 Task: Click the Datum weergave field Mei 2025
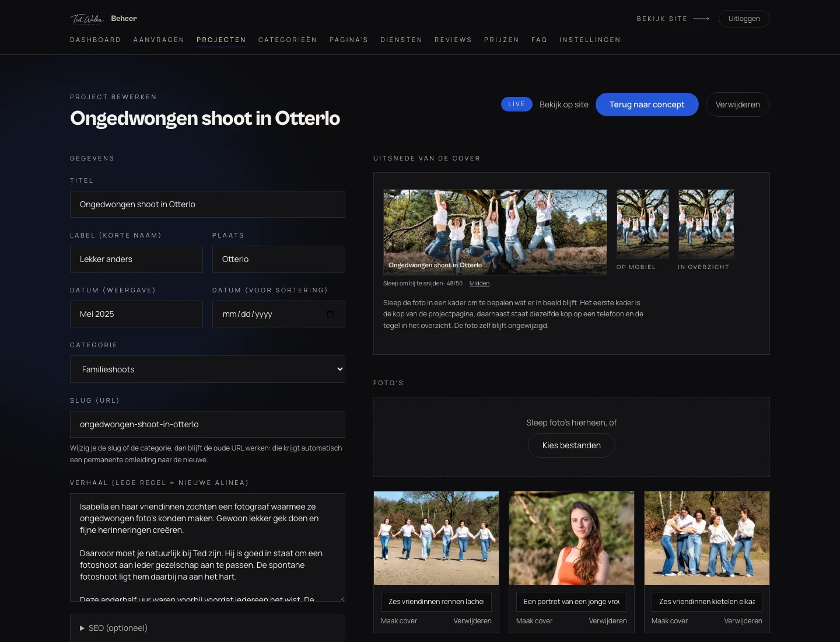tap(136, 314)
